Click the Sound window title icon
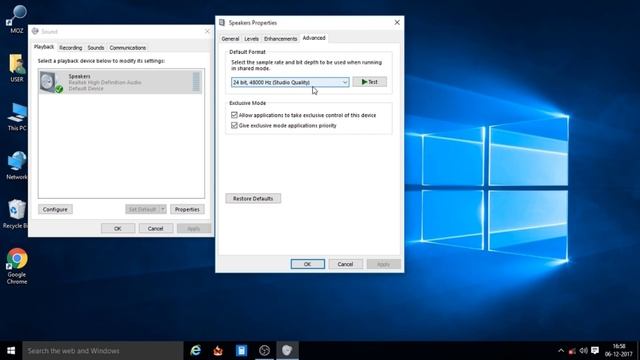 pos(35,31)
